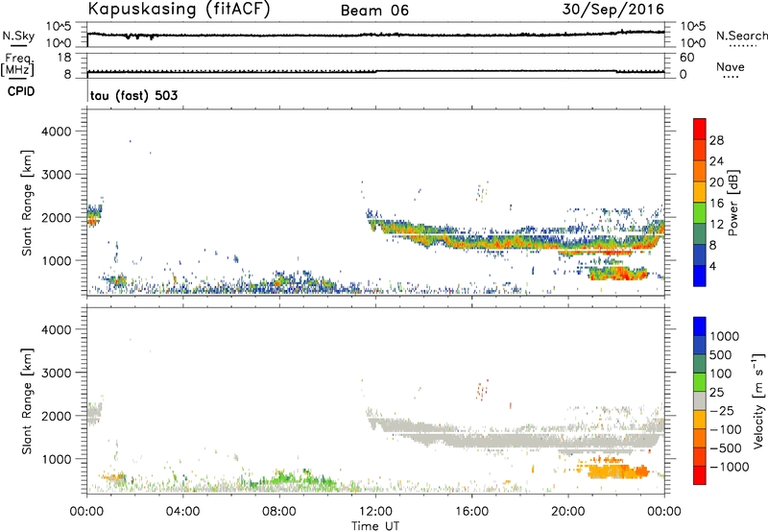Click the "4000" tick on the power plot axis

(56, 132)
